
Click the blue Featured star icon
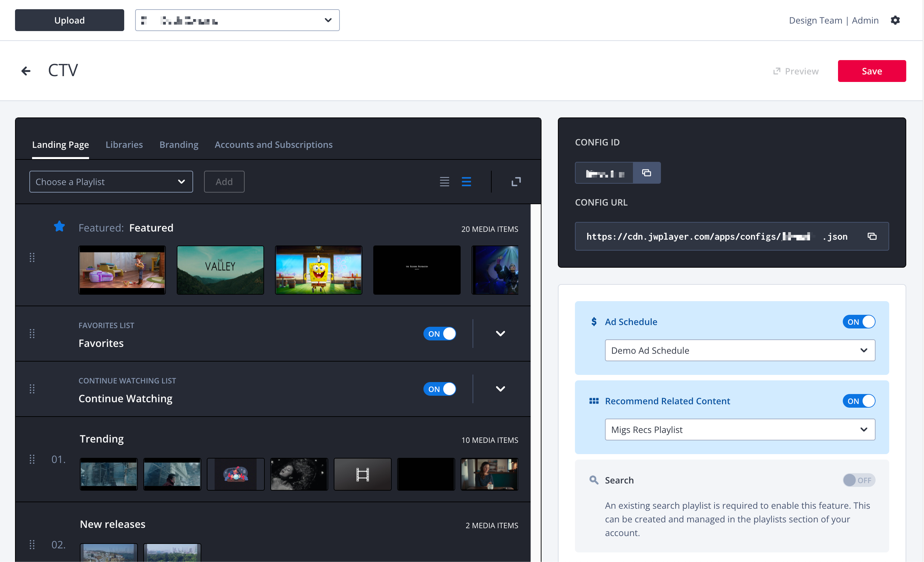tap(59, 227)
